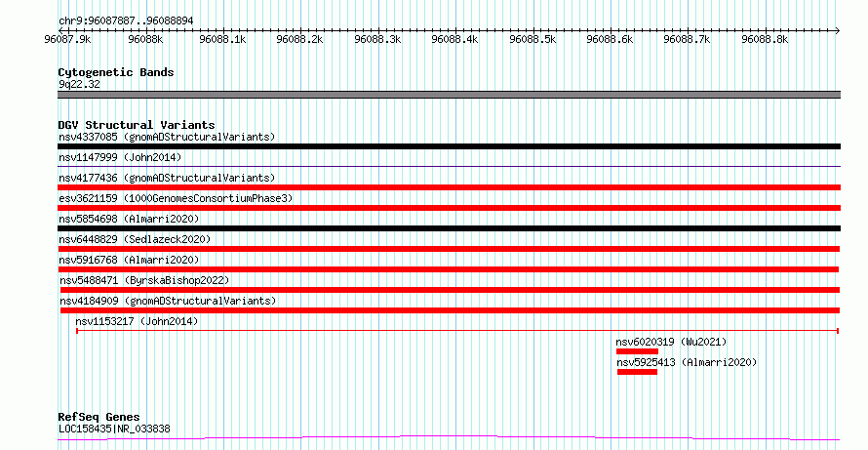Open nsv5854698 (Almarri2020) label

pos(129,219)
